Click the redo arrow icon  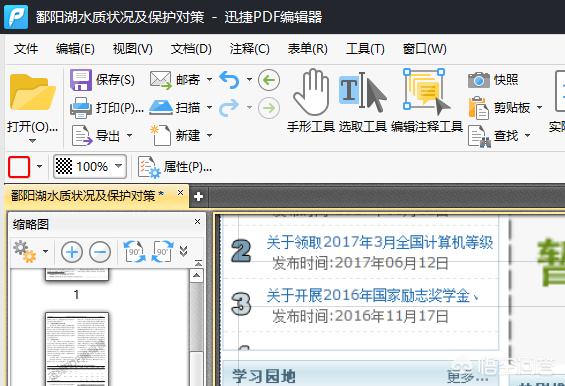[x=229, y=107]
